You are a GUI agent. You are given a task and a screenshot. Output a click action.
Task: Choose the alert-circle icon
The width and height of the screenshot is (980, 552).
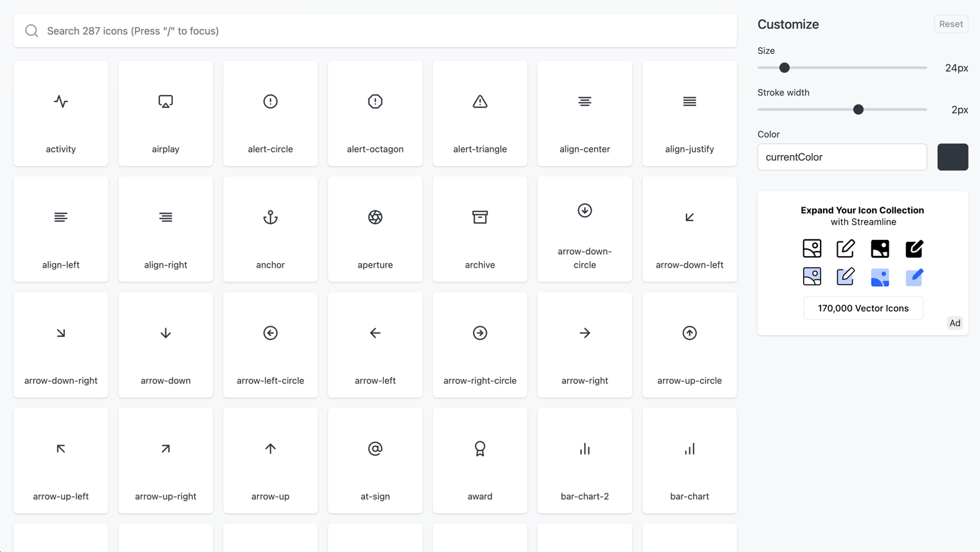click(270, 113)
